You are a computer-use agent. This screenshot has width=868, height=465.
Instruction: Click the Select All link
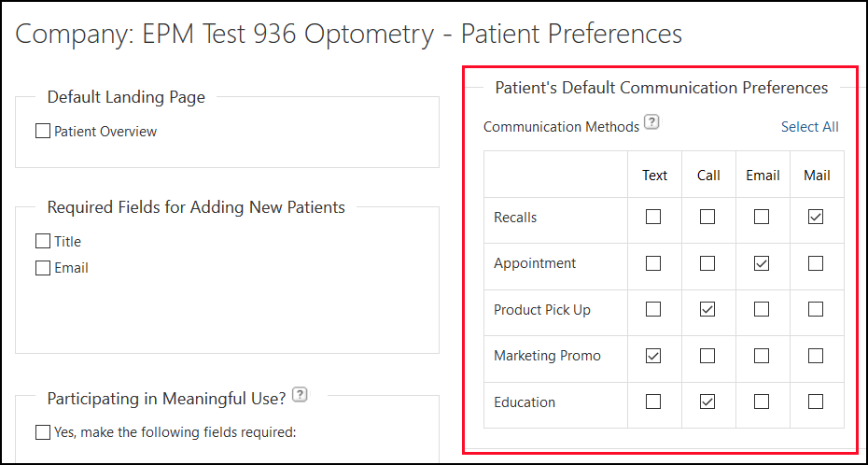click(809, 127)
